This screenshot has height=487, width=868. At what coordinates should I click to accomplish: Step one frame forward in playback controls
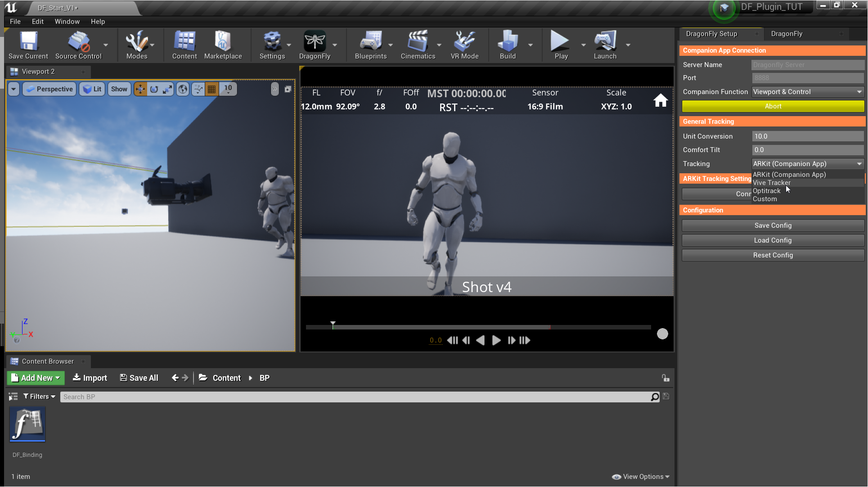511,340
